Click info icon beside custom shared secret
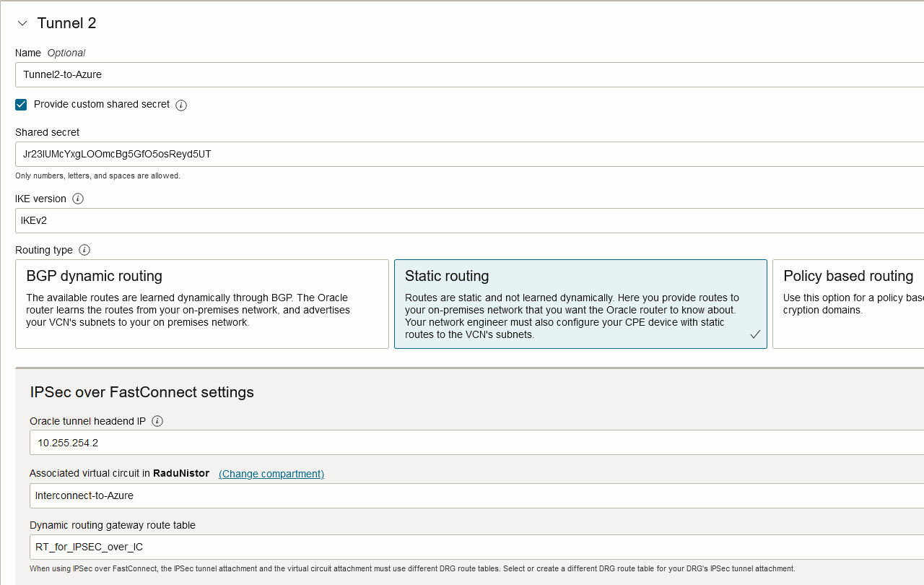924x585 pixels. (x=181, y=105)
